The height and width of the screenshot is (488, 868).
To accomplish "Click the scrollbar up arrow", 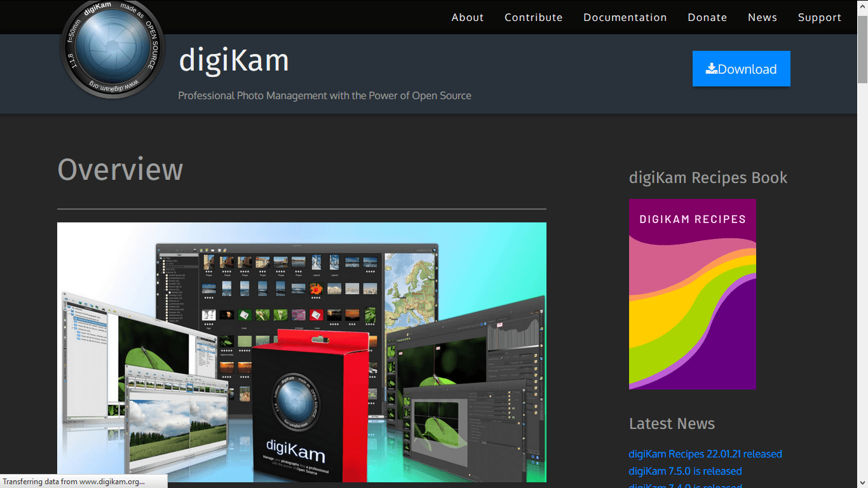I will tap(862, 5).
